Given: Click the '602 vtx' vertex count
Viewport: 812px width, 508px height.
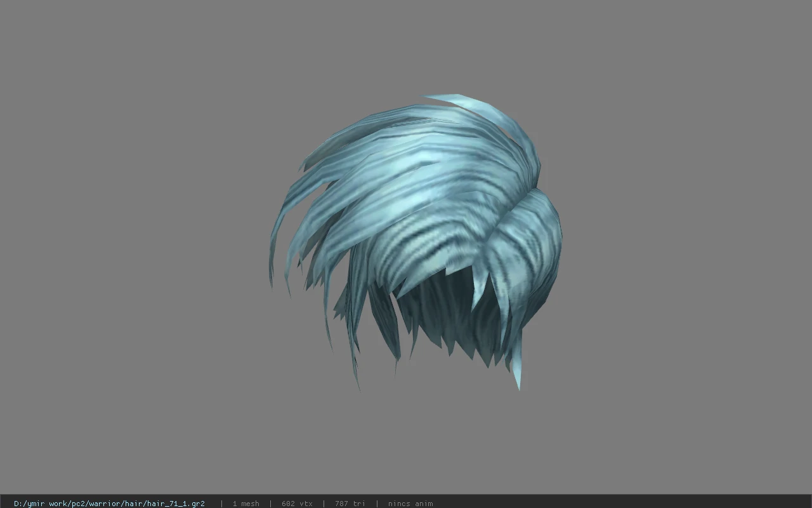Looking at the screenshot, I should tap(297, 504).
